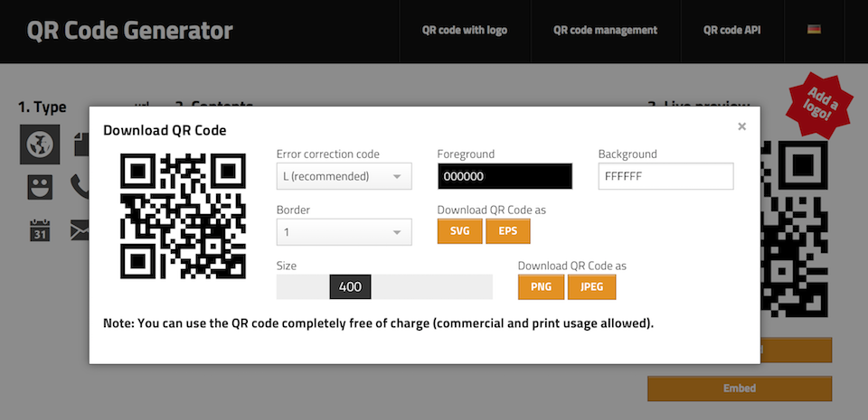Image resolution: width=868 pixels, height=420 pixels.
Task: Select the smiley face type icon
Action: pos(40,187)
